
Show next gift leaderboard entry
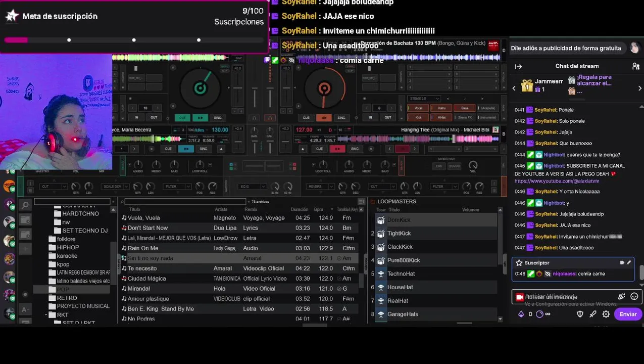click(x=639, y=88)
